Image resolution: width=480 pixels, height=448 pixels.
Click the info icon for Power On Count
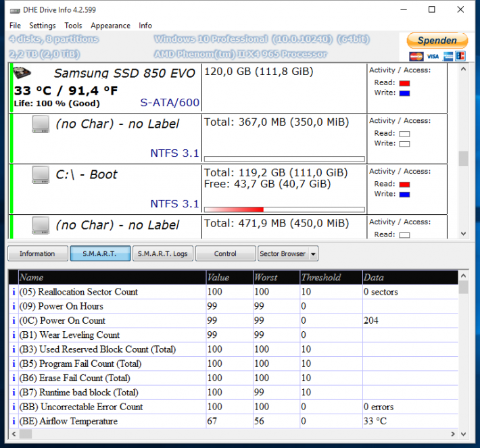click(x=14, y=321)
